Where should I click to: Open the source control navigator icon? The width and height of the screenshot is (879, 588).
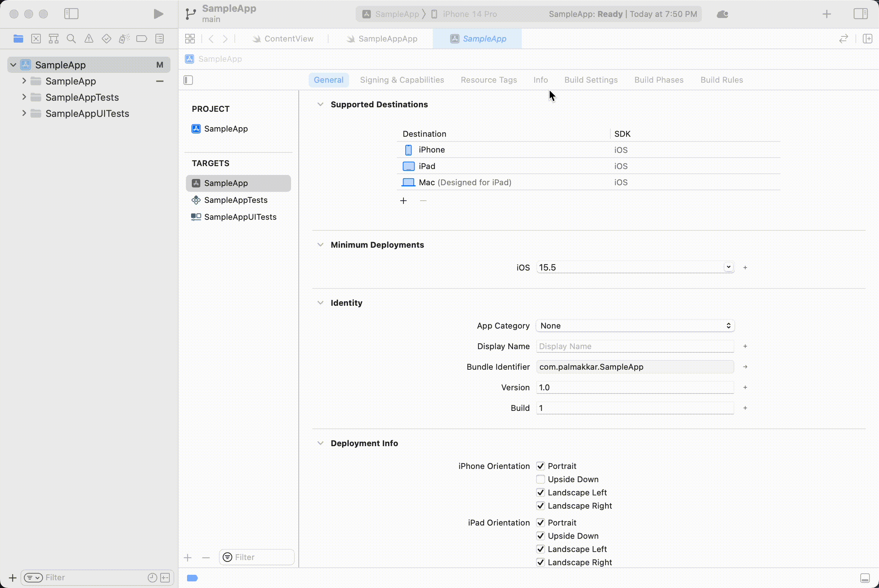coord(36,39)
